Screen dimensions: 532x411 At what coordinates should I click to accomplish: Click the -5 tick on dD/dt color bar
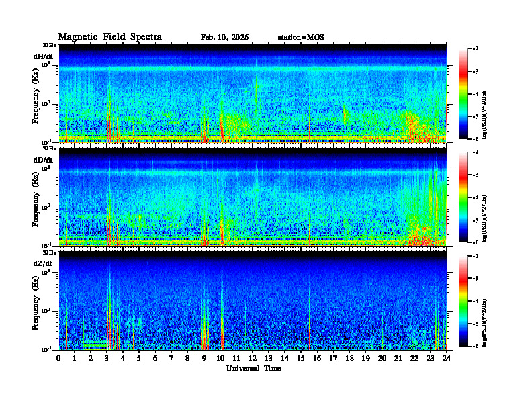coord(476,220)
